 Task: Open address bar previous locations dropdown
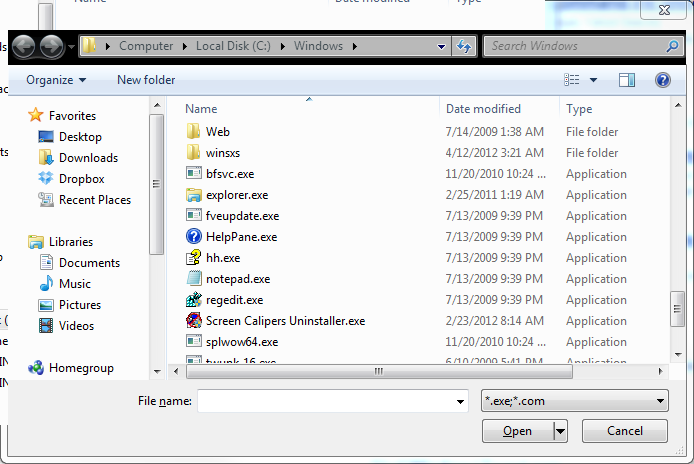point(441,46)
